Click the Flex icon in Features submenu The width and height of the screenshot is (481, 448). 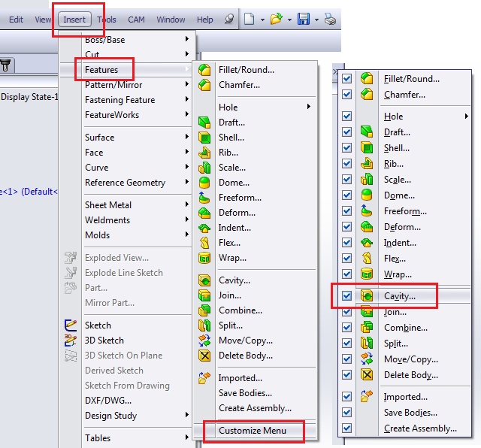pyautogui.click(x=204, y=243)
